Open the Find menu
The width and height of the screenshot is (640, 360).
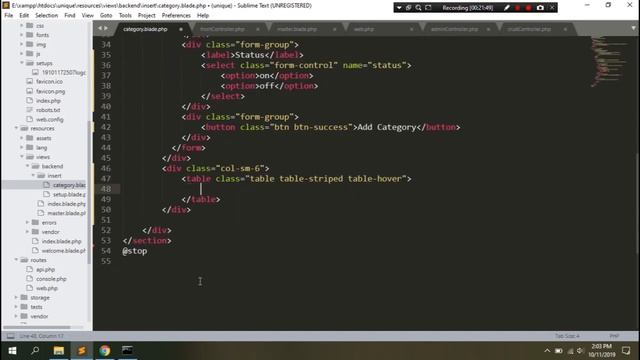70,16
